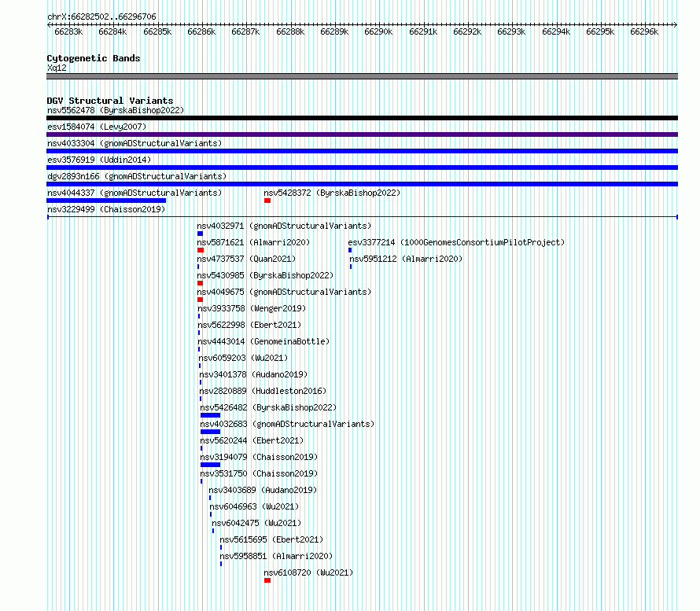This screenshot has height=611, width=700.
Task: Click nsv3531750 (Chaisson2019) label
Action: coord(260,473)
